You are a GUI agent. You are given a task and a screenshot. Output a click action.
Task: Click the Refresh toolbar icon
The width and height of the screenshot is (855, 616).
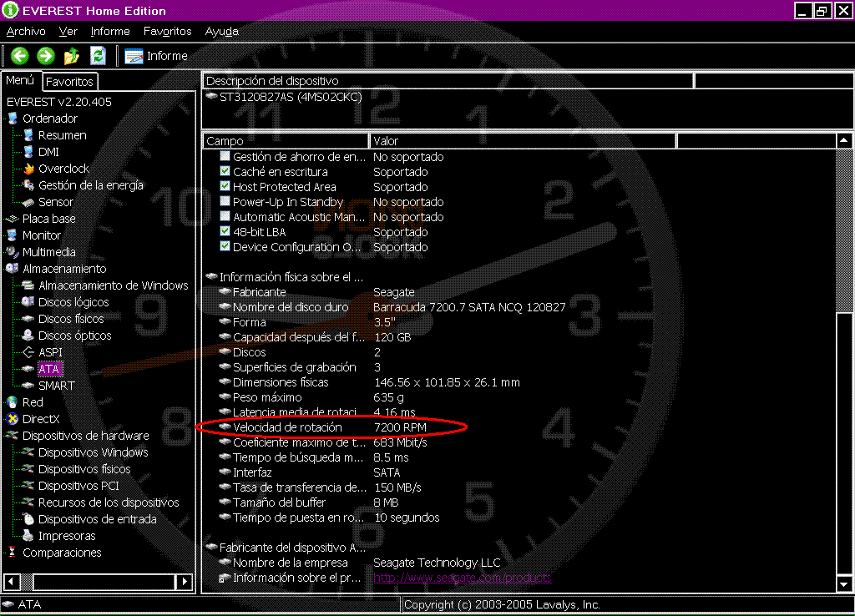tap(98, 56)
